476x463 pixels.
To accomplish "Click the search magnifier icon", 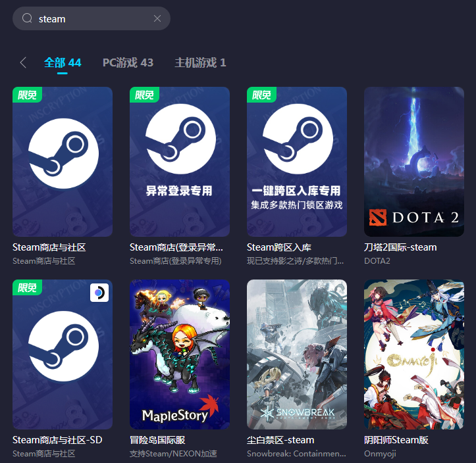I will tap(27, 18).
